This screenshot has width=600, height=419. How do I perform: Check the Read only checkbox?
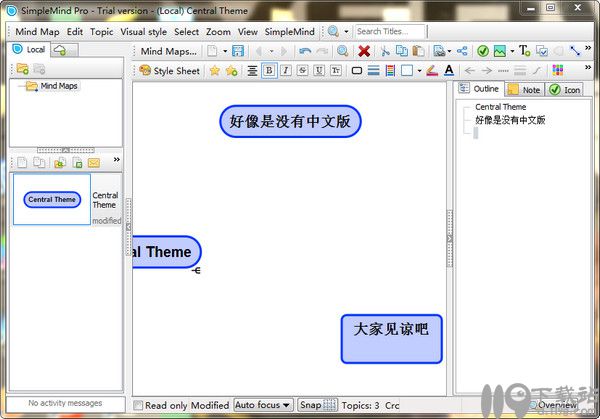tap(138, 405)
